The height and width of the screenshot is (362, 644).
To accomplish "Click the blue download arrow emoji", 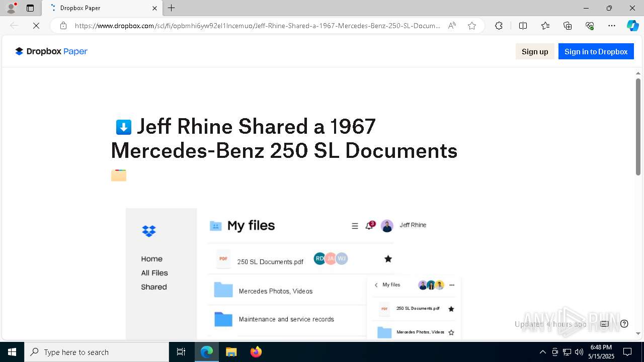I will click(x=124, y=127).
